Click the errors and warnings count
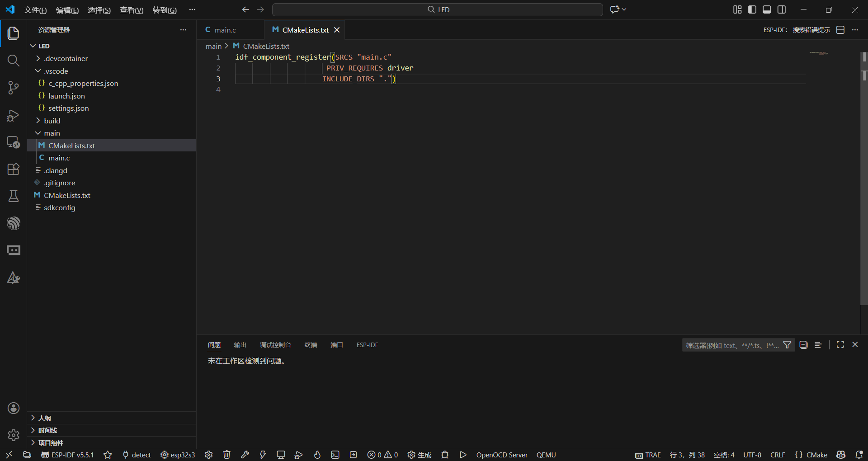The width and height of the screenshot is (868, 461). click(382, 455)
